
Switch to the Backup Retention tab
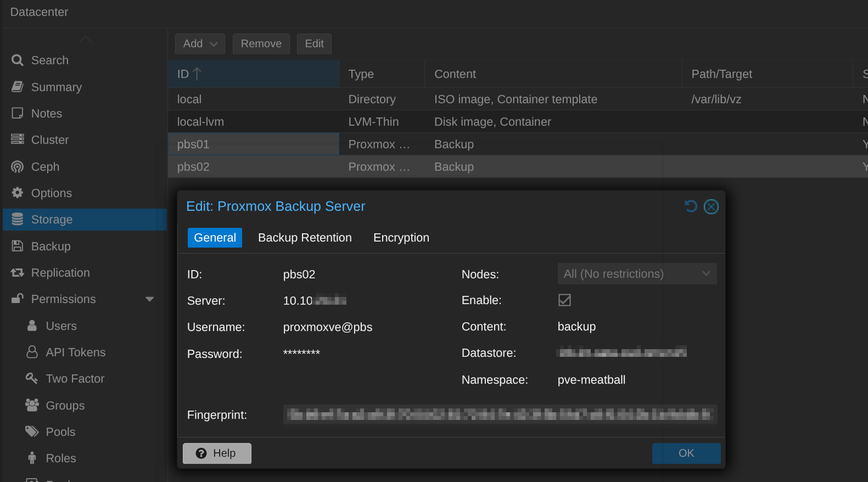click(x=305, y=238)
